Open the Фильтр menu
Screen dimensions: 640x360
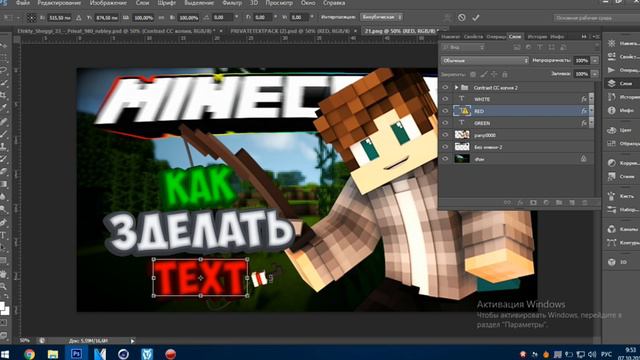click(x=232, y=3)
